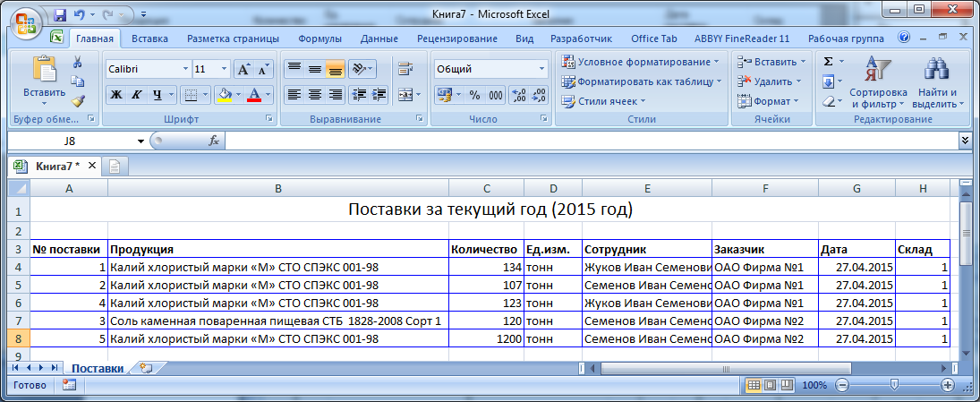980x402 pixels.
Task: Open Найти и выделить button
Action: point(938,81)
